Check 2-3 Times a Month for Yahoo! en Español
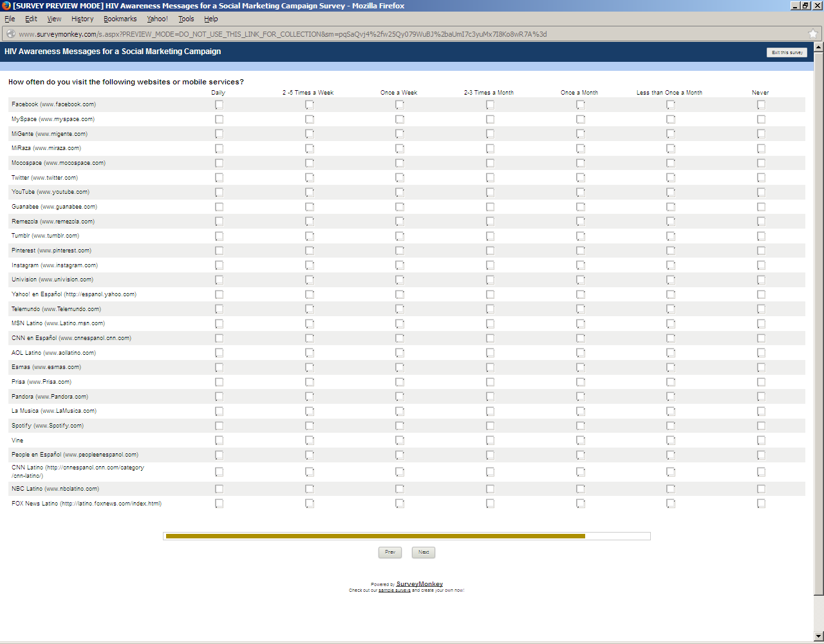 (x=490, y=294)
